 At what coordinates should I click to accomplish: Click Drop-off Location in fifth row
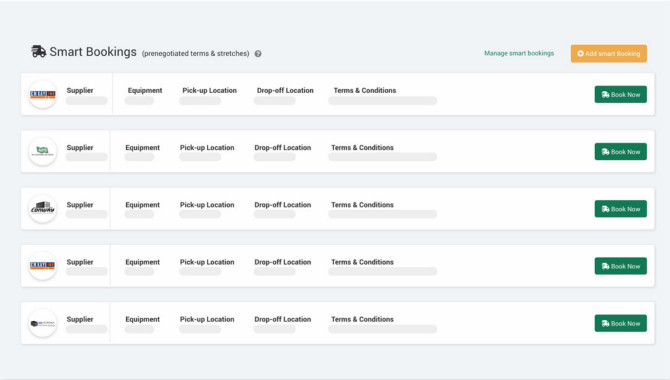(x=282, y=319)
